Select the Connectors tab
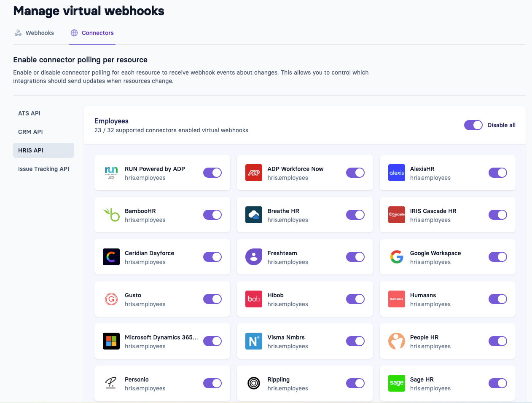This screenshot has height=403, width=532. point(92,33)
